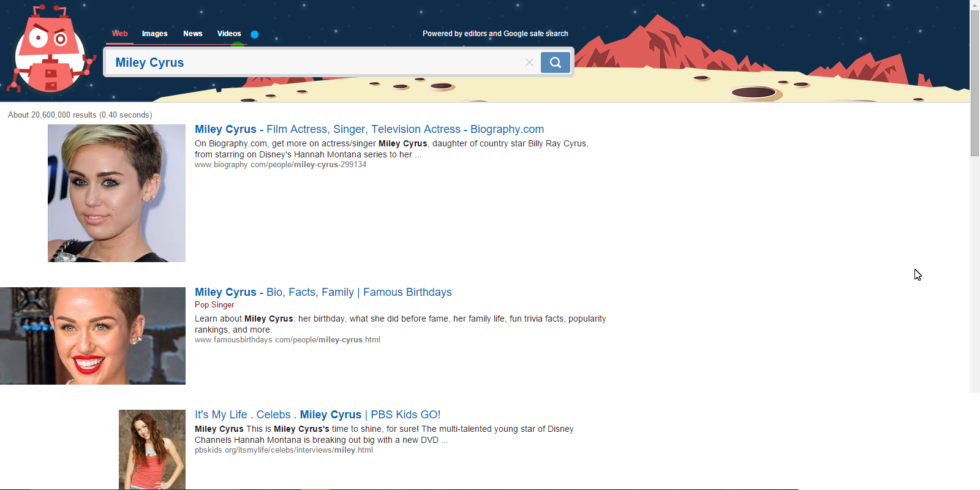The image size is (980, 490).
Task: Click the 'About 20,600,000 results' text
Action: [x=80, y=115]
